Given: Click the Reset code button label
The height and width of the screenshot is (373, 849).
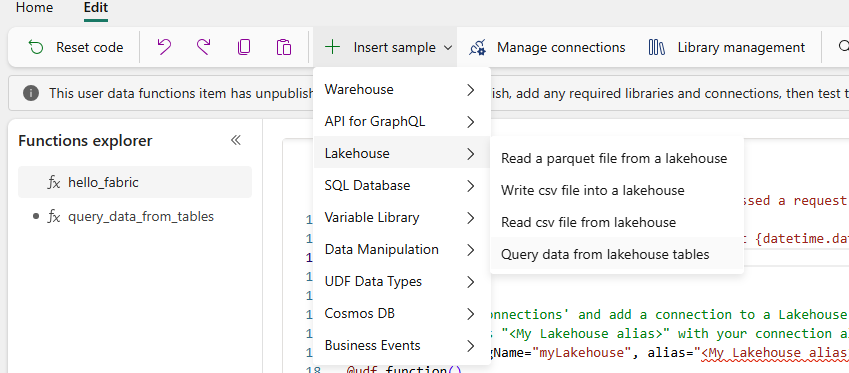Looking at the screenshot, I should 90,48.
